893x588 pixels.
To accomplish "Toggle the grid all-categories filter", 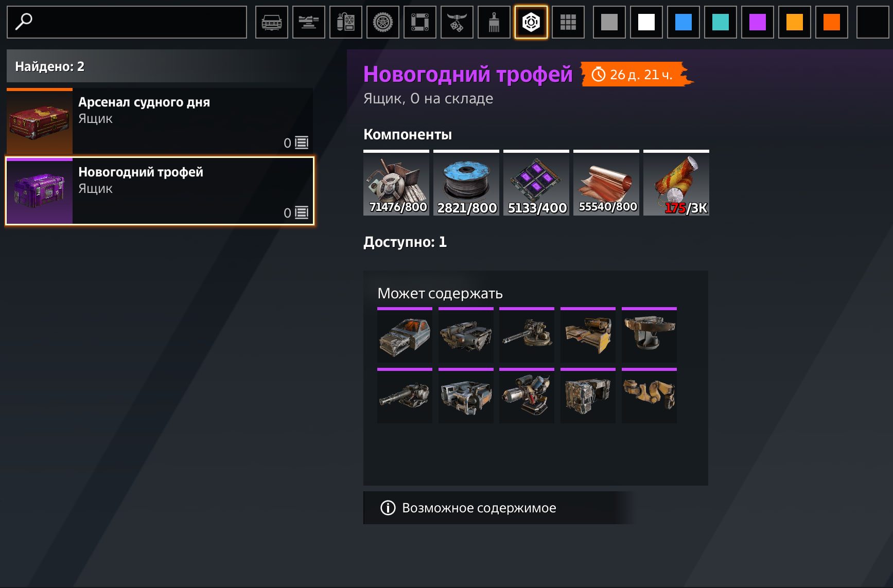I will coord(568,22).
